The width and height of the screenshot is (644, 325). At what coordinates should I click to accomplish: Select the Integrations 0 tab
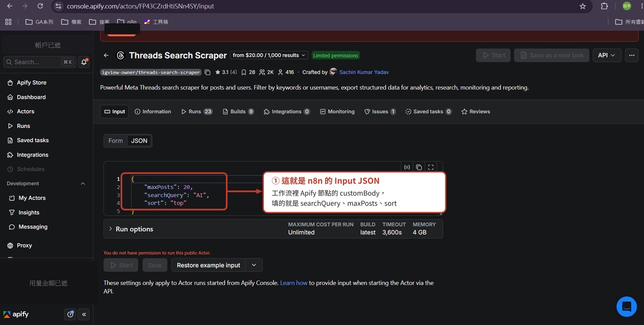pos(287,112)
